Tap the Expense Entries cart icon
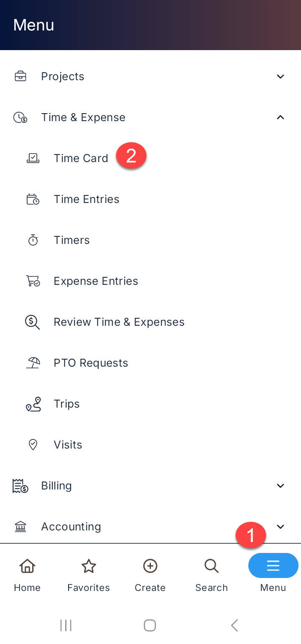Image resolution: width=301 pixels, height=644 pixels. click(33, 281)
